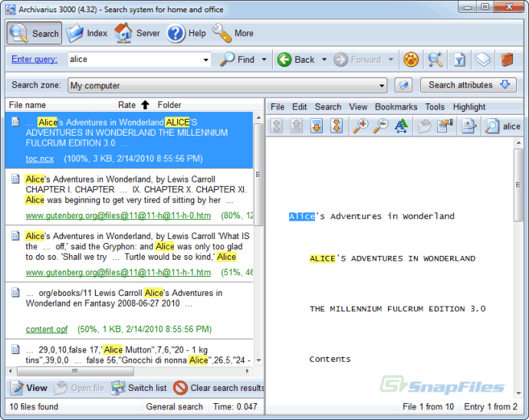Click into the query field containing alice

pos(134,59)
